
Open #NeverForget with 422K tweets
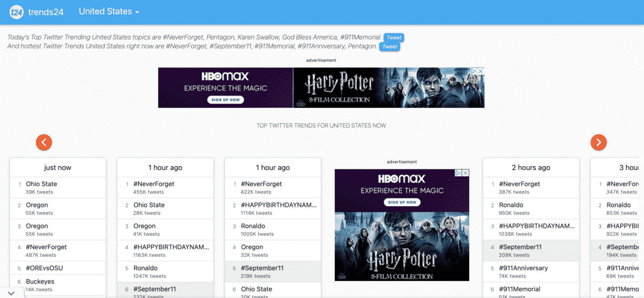pyautogui.click(x=261, y=184)
